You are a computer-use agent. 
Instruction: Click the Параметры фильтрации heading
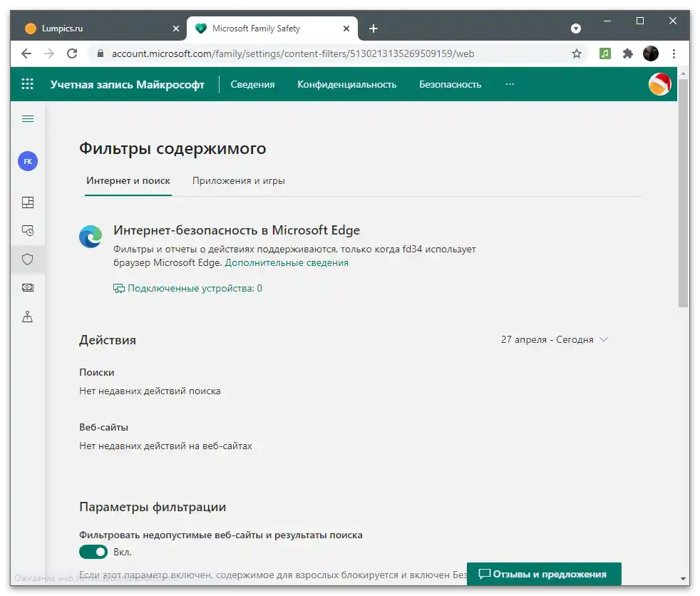(x=153, y=507)
